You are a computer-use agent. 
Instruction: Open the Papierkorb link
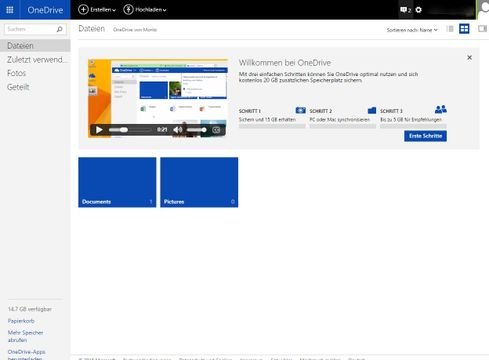[x=21, y=321]
